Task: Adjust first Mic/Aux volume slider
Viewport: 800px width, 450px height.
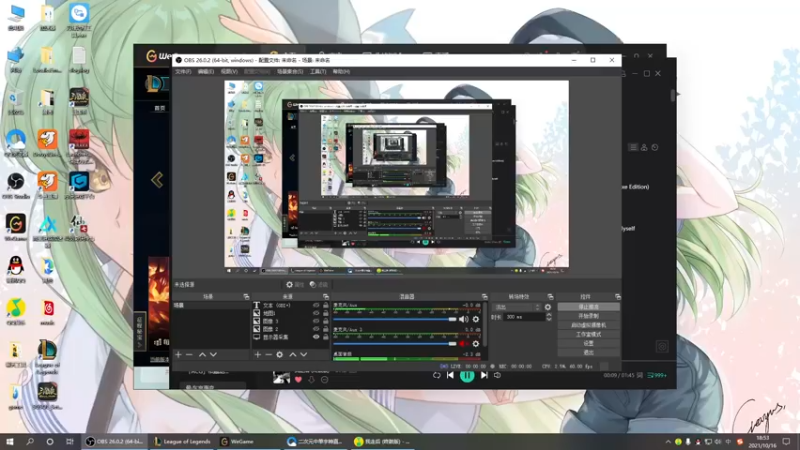Action: [394, 319]
